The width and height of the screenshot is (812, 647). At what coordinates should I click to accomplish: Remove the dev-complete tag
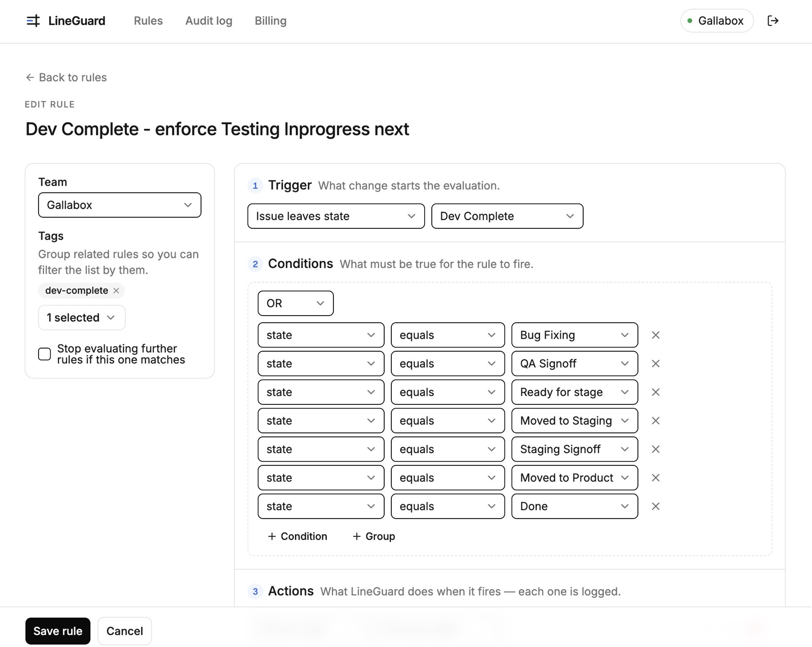click(x=116, y=290)
